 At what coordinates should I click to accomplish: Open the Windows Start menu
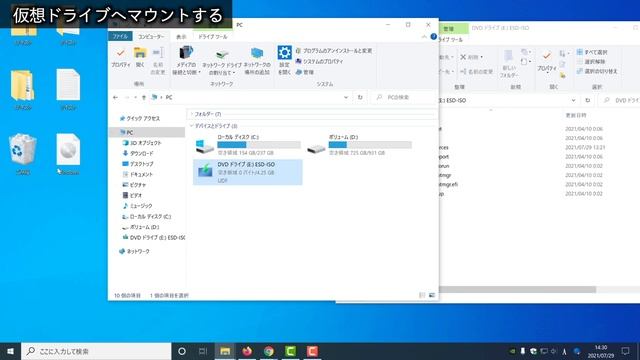[10, 351]
